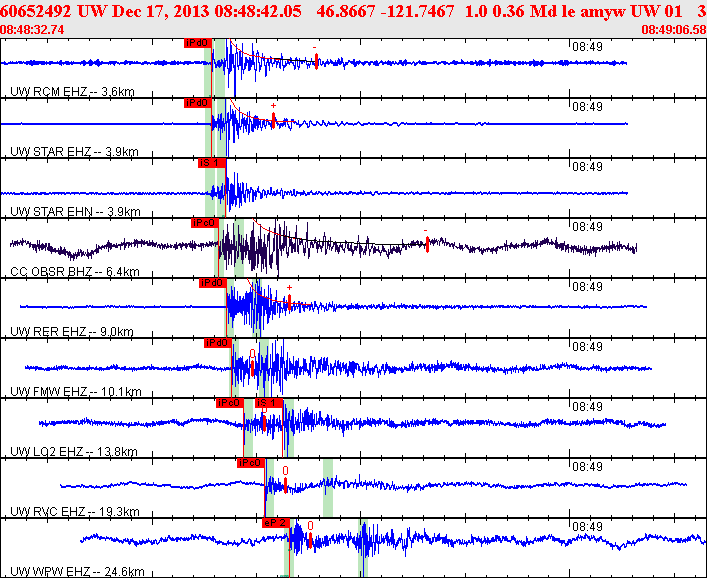707x578 pixels.
Task: Click the station label UW RER EHZ -- 9.0km
Action: click(x=72, y=332)
